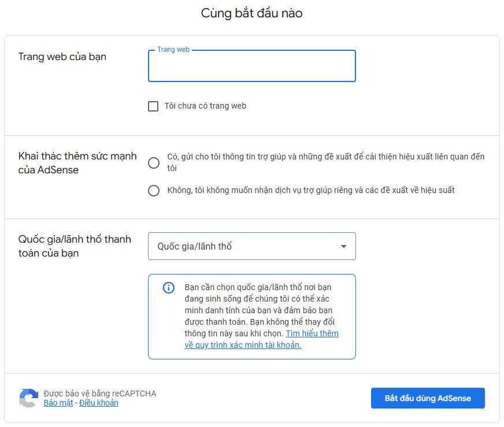This screenshot has width=504, height=427.
Task: Click the blue info icon beside the notice
Action: point(168,288)
